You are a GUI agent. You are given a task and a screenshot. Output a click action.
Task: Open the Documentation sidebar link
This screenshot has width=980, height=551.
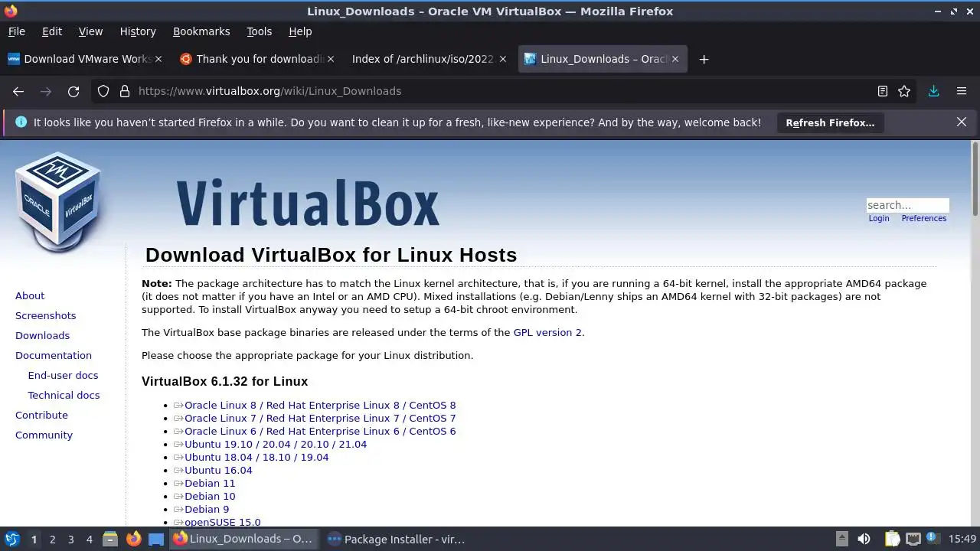54,355
